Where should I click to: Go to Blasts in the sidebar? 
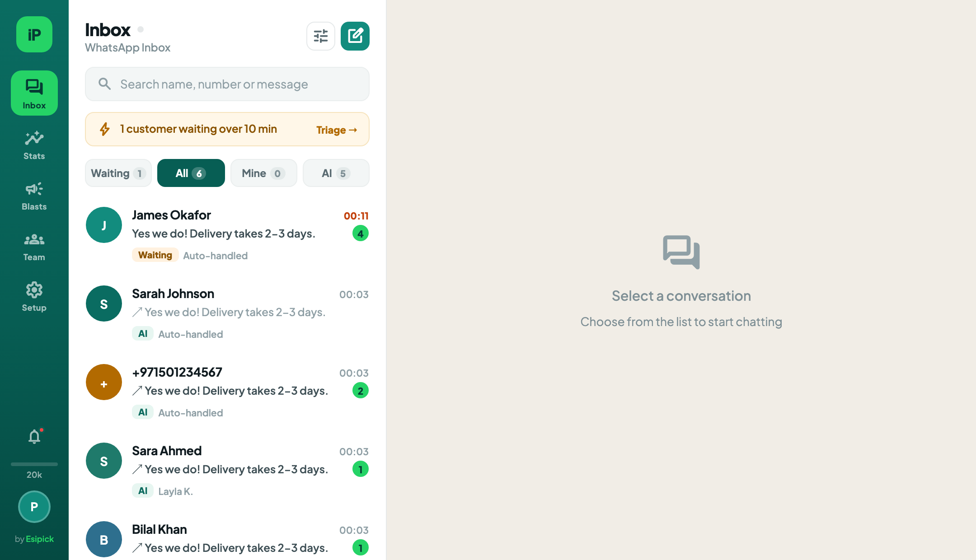[34, 196]
